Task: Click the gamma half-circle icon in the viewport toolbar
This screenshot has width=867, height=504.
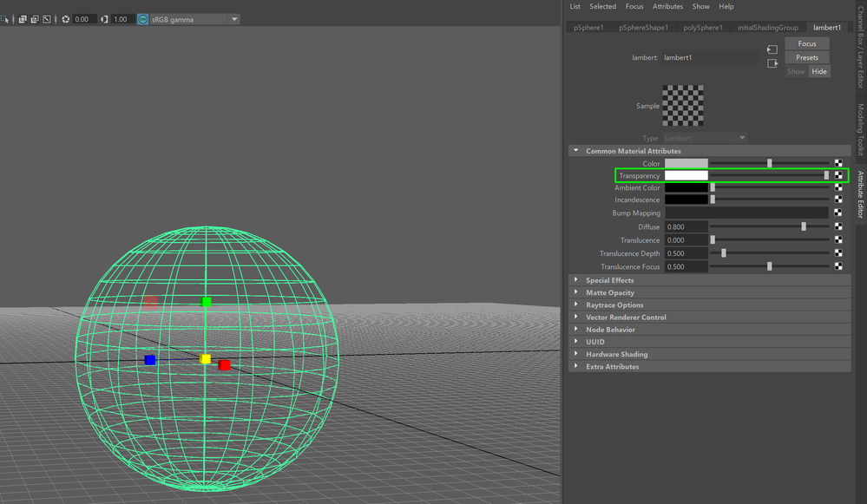Action: [104, 19]
